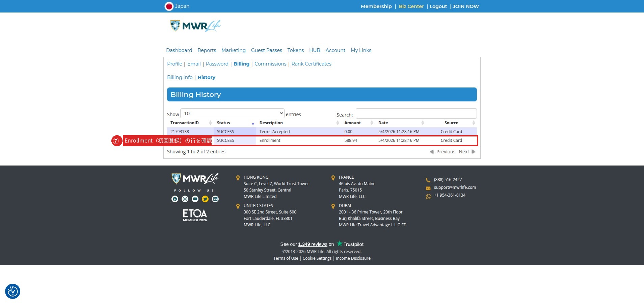
Task: Click the Terms Accepted description cell
Action: 298,132
